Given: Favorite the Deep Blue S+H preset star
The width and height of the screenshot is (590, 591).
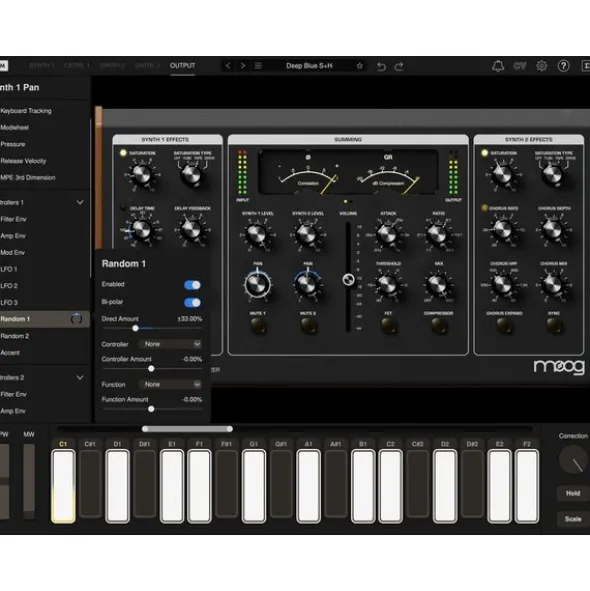Looking at the screenshot, I should 360,66.
